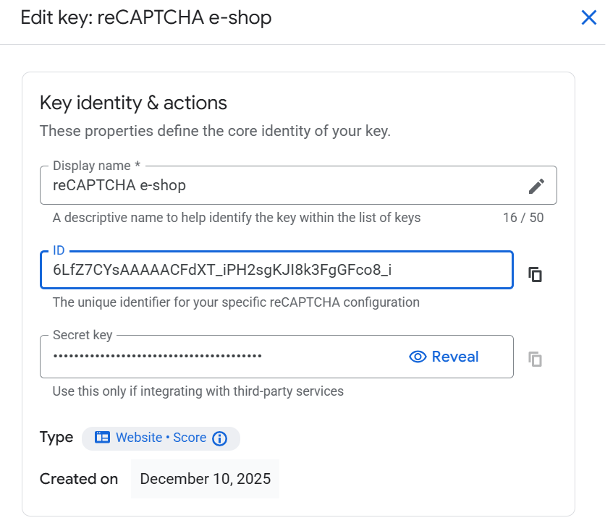This screenshot has width=606, height=524.
Task: Click the website icon in the Type chip
Action: [102, 438]
